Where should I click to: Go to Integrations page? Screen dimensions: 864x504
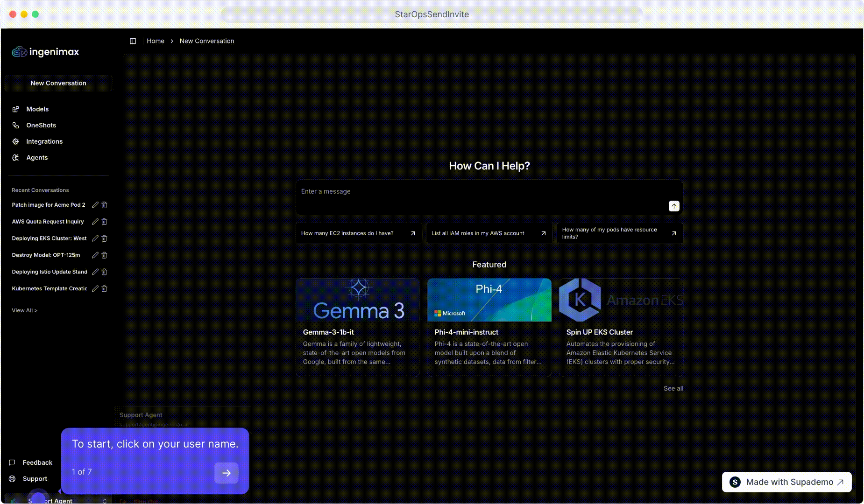pos(44,141)
